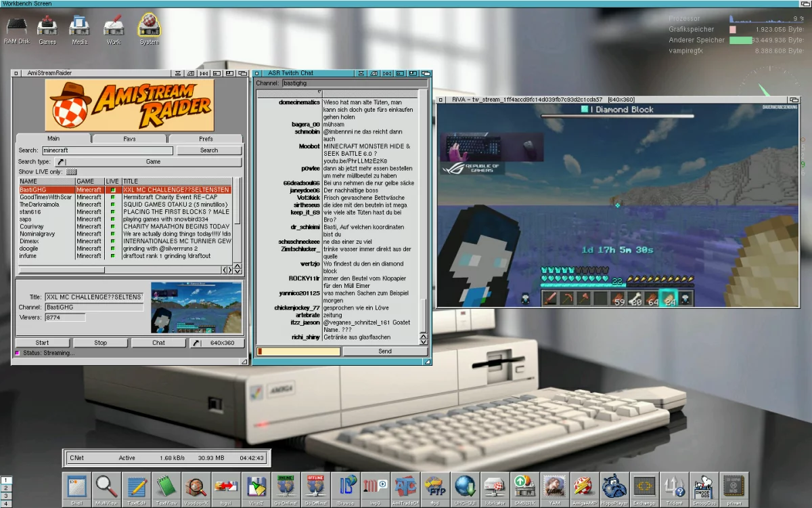Launch HippoPlayer from the dock
This screenshot has height=508, width=812.
click(x=614, y=488)
